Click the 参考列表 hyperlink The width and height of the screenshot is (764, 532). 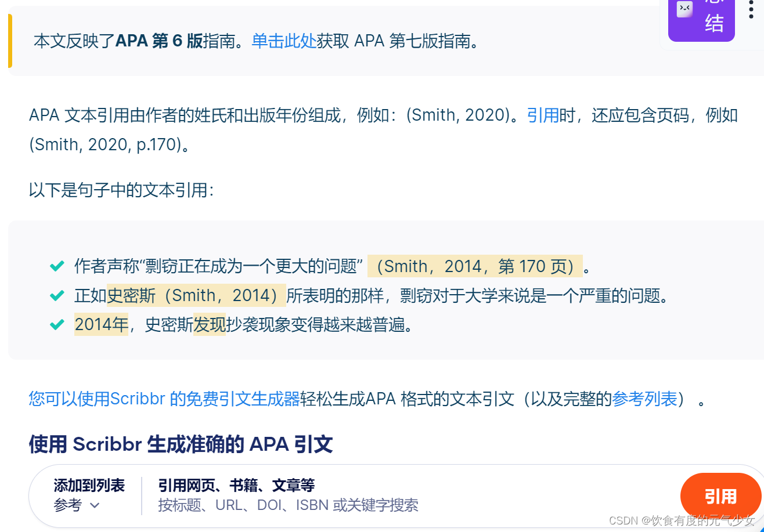tap(644, 399)
